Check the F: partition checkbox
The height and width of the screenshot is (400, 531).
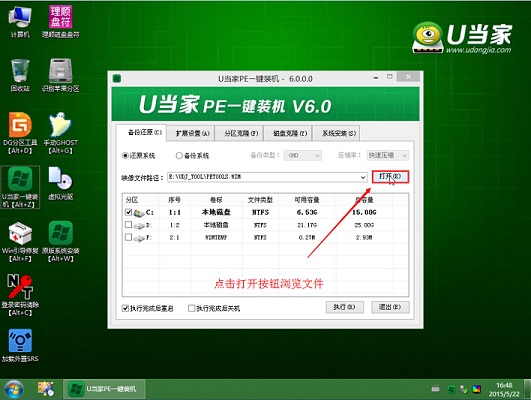(128, 237)
